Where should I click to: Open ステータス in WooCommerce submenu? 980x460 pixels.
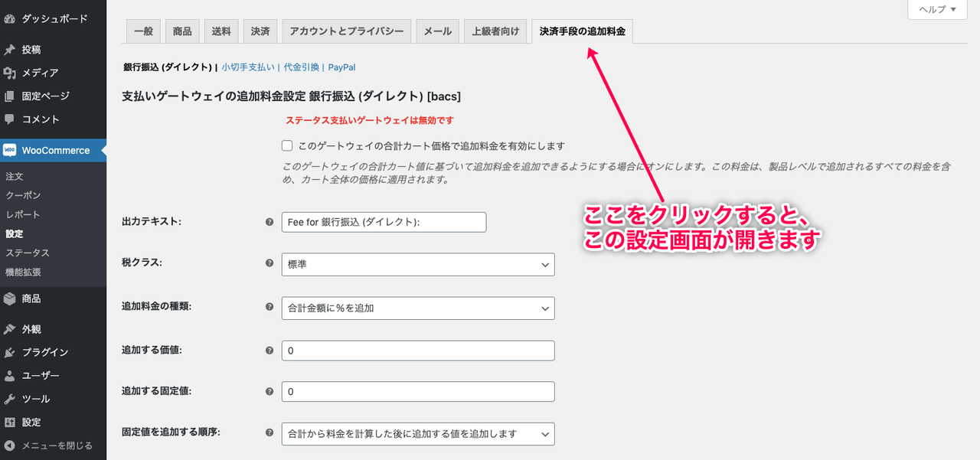tap(28, 253)
